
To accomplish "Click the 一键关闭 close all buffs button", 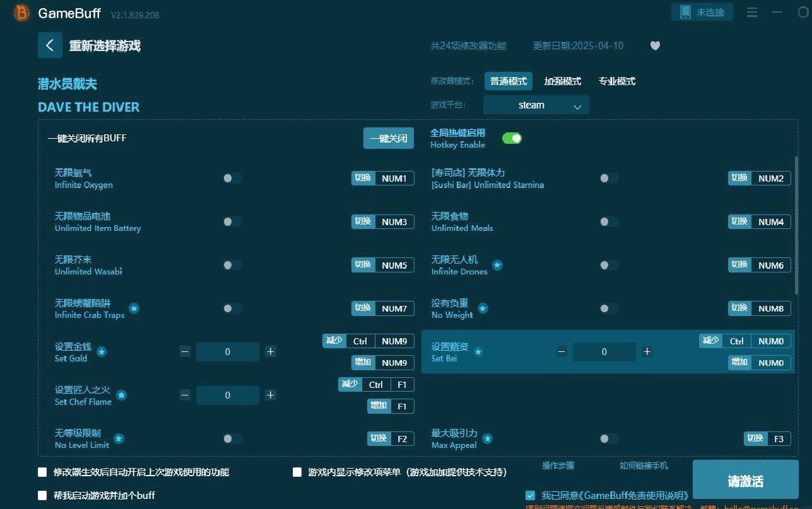I will pos(389,138).
